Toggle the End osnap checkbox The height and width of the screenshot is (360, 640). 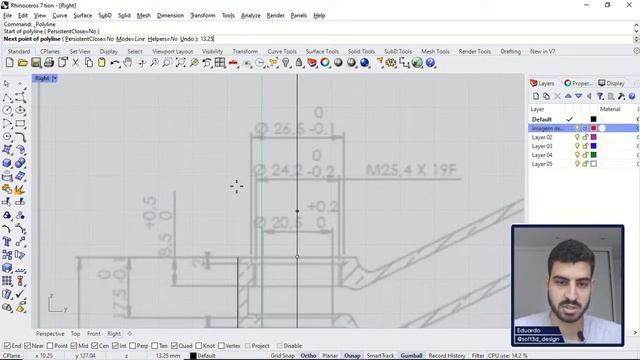(x=7, y=346)
